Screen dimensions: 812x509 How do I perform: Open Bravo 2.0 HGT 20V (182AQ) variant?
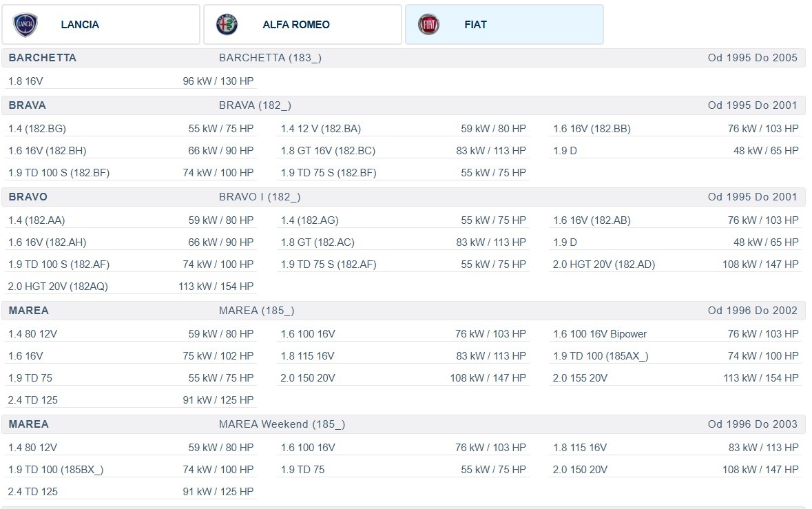tap(131, 287)
